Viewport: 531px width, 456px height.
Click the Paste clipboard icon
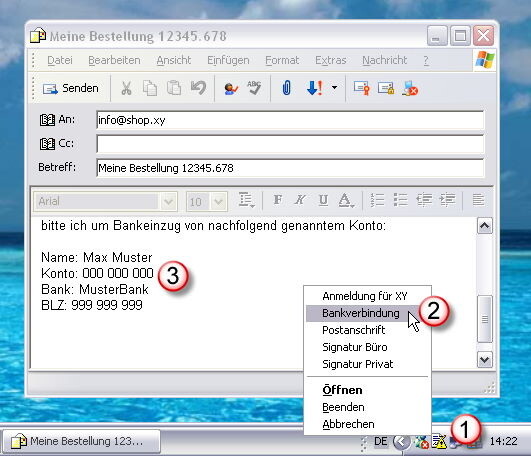click(174, 88)
